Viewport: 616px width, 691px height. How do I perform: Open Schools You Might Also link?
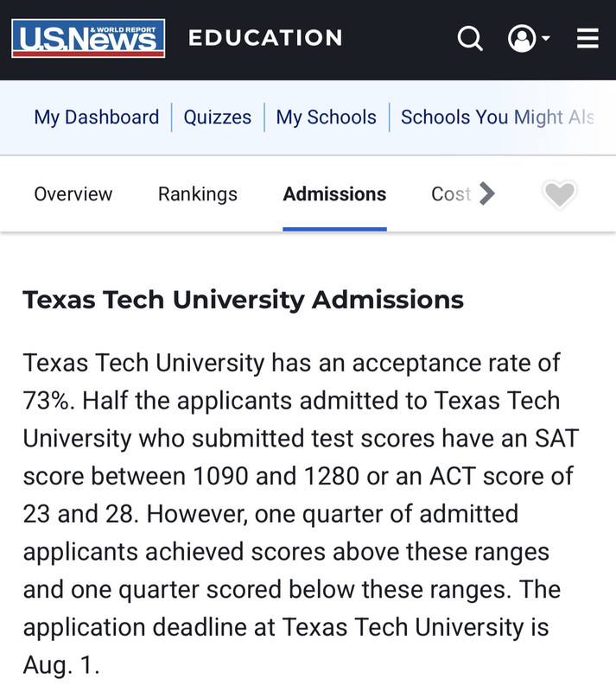tap(497, 117)
